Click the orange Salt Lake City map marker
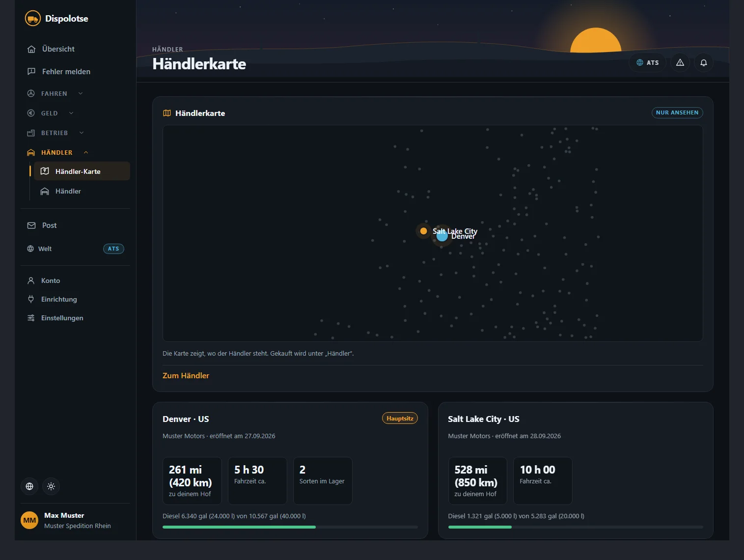The image size is (744, 560). click(423, 231)
